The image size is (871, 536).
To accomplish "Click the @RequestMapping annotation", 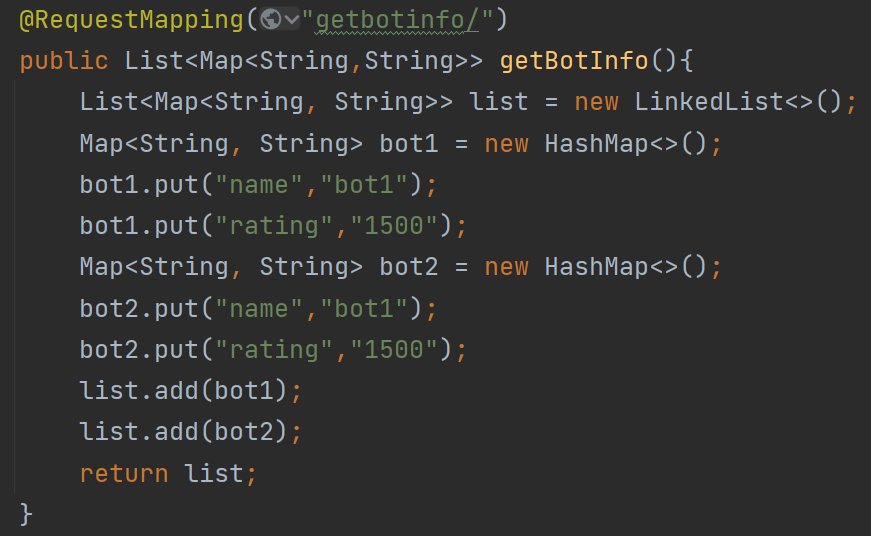I will point(130,19).
